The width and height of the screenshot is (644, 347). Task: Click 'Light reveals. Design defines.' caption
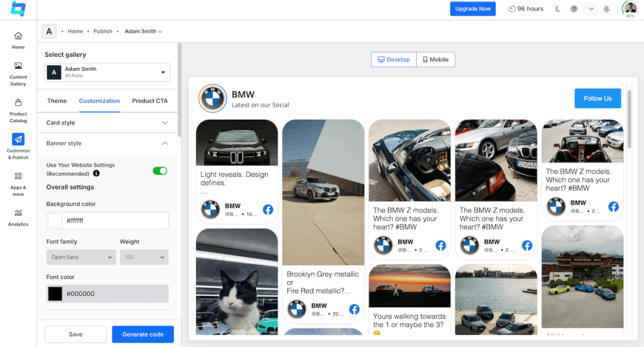(x=234, y=178)
